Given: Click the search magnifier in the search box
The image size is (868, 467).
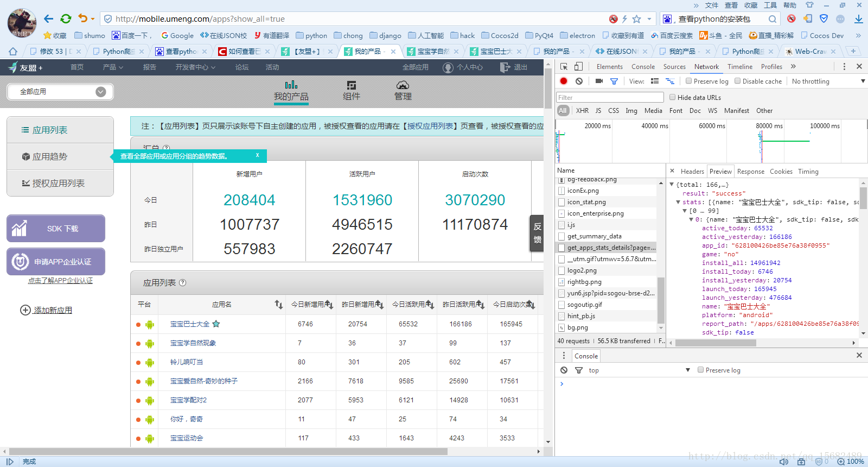Looking at the screenshot, I should [x=773, y=19].
